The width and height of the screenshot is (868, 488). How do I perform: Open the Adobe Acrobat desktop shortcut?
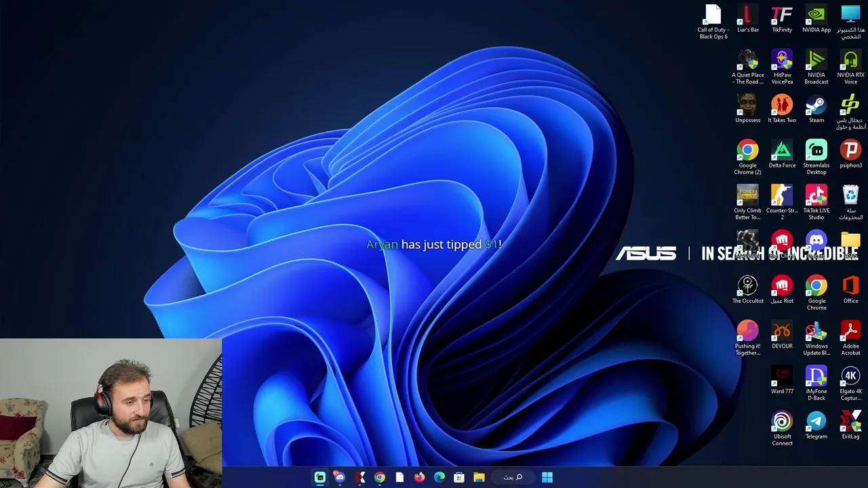850,338
